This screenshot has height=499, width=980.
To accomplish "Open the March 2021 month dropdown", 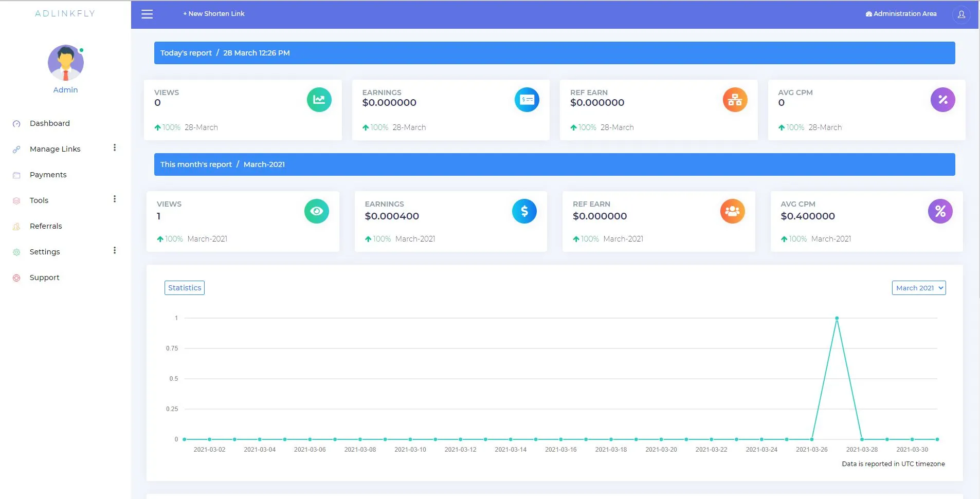I will pyautogui.click(x=918, y=288).
